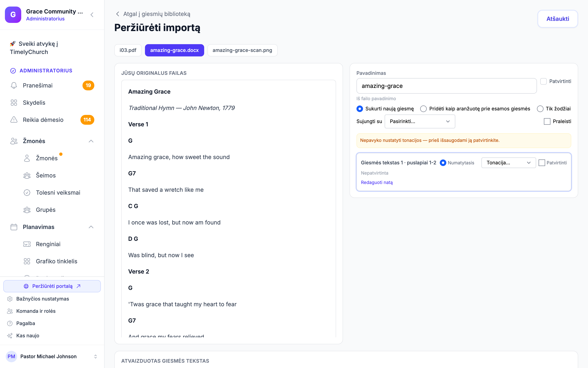This screenshot has width=588, height=368.
Task: Click the Giesmės tekstas 1 card label
Action: 399,163
